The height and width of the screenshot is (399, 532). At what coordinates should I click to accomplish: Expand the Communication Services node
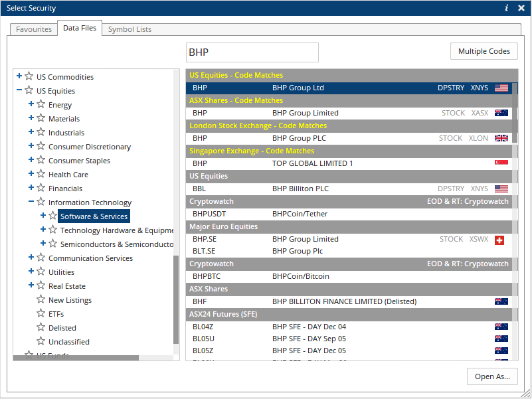(x=31, y=257)
